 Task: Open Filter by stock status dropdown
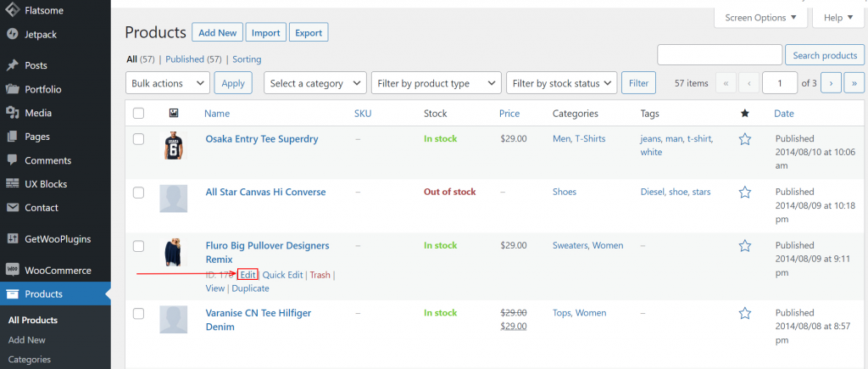pos(562,83)
